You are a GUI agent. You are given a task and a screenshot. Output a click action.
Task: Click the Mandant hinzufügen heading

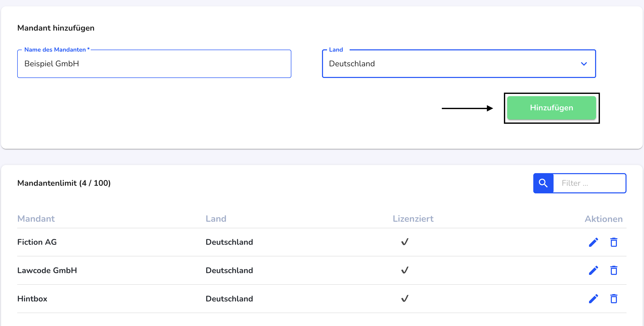pyautogui.click(x=56, y=28)
